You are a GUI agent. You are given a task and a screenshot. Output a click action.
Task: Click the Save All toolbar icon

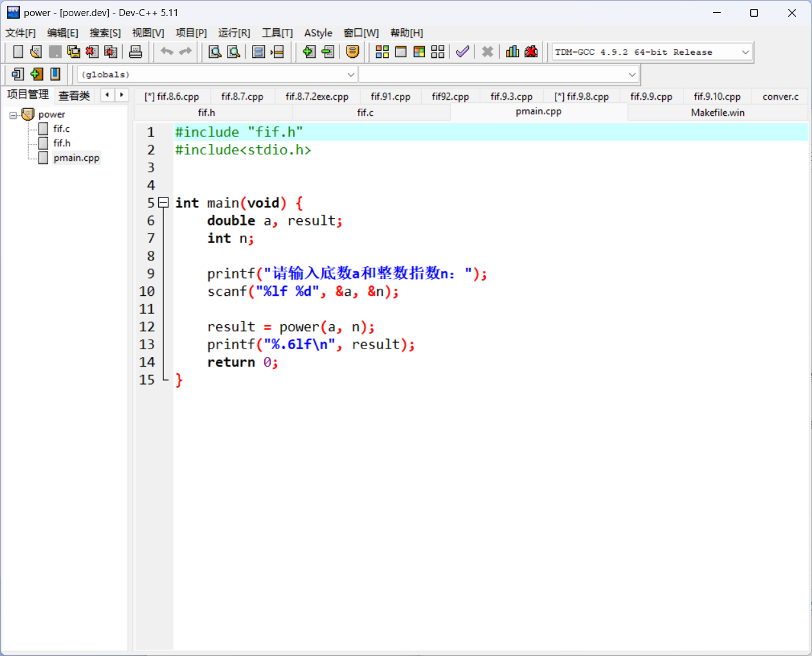click(x=74, y=52)
